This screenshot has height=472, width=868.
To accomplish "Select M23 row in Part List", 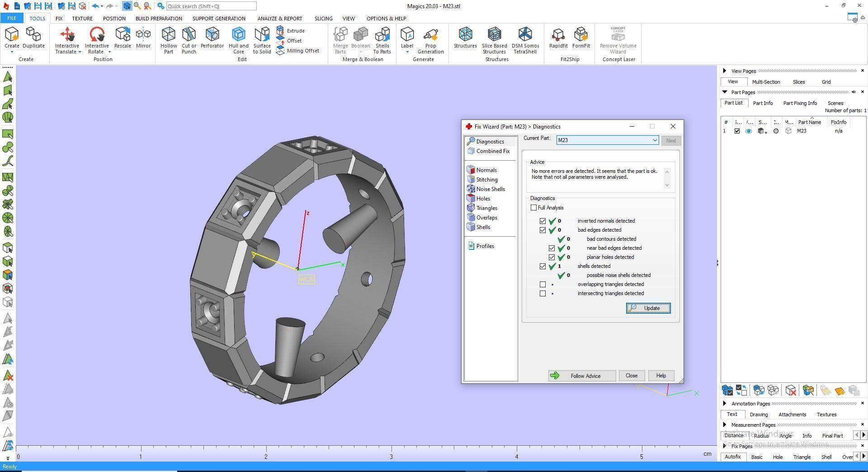I will (793, 131).
